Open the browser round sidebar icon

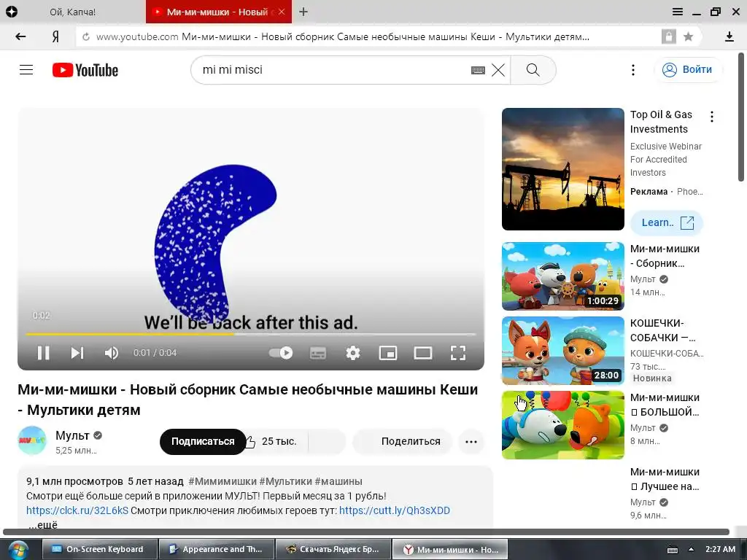[x=12, y=12]
